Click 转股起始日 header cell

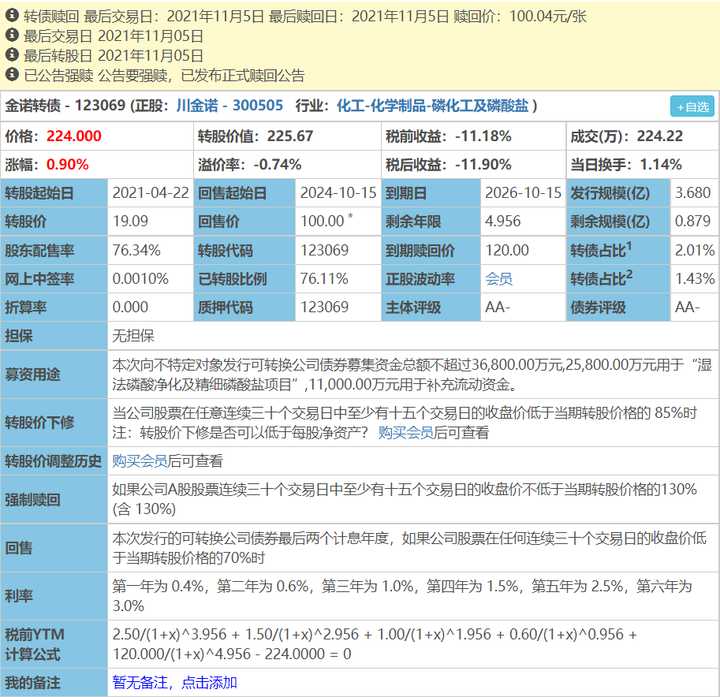[x=54, y=193]
